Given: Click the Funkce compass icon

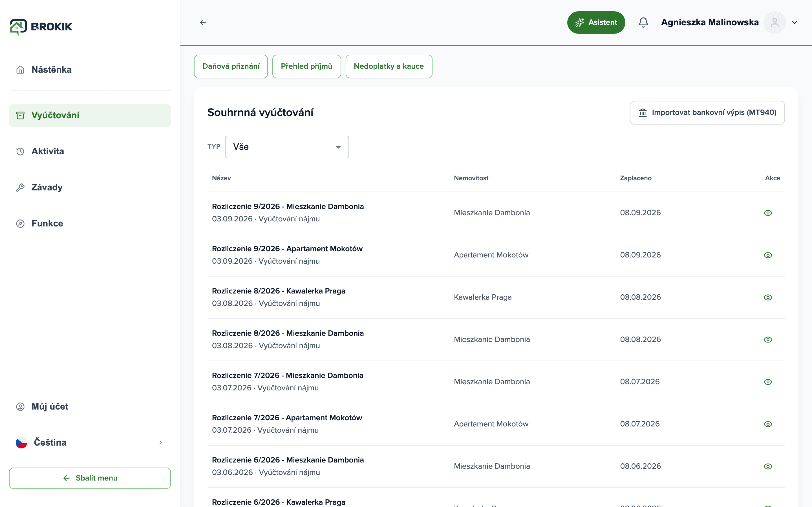Looking at the screenshot, I should coord(20,224).
